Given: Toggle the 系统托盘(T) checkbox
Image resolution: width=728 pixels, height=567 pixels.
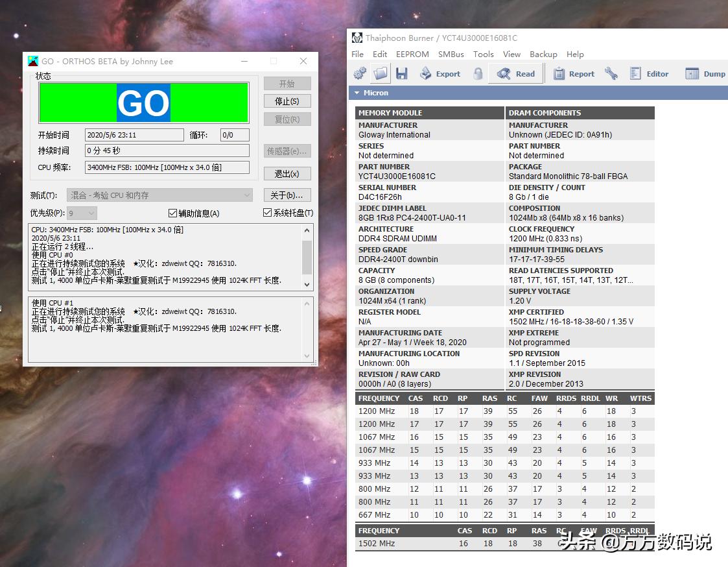Looking at the screenshot, I should click(267, 213).
